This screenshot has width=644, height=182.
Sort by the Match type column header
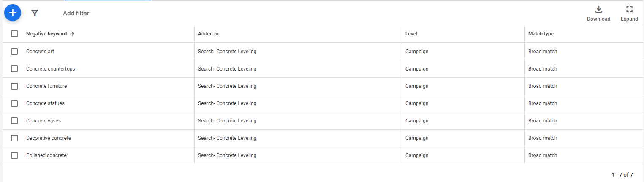pyautogui.click(x=541, y=34)
